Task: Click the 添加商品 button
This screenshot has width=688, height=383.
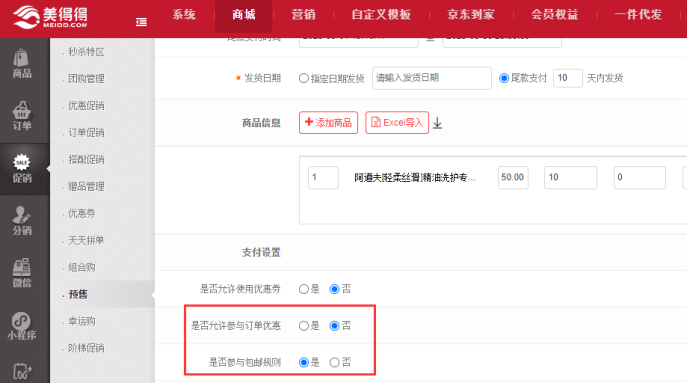Action: pos(328,122)
